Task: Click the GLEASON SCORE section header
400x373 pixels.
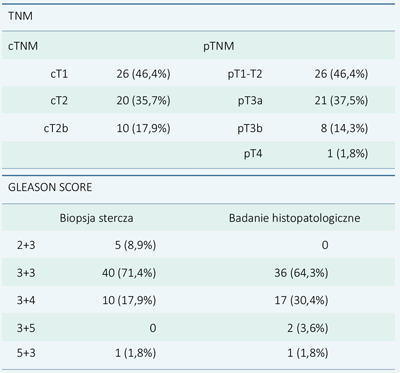Action: (50, 187)
